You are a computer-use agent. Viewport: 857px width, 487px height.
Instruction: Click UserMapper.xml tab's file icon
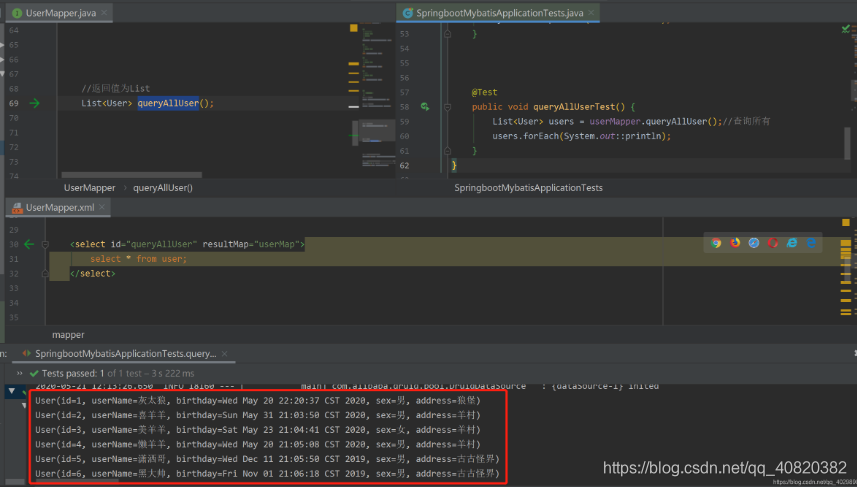point(17,208)
